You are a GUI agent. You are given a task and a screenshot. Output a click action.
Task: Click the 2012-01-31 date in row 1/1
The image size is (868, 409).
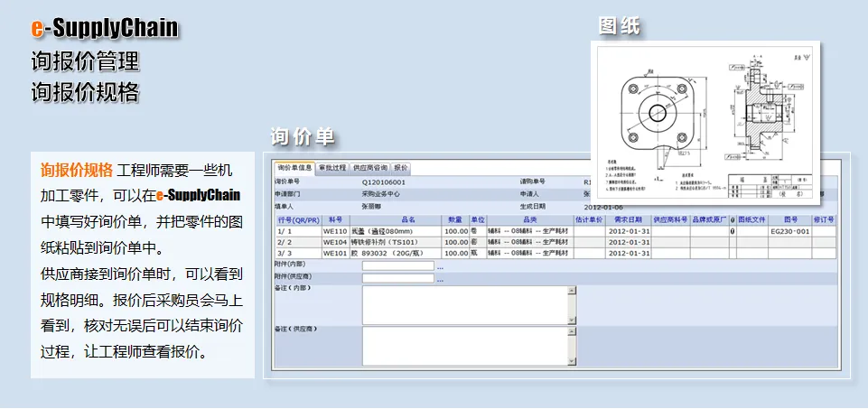[629, 231]
